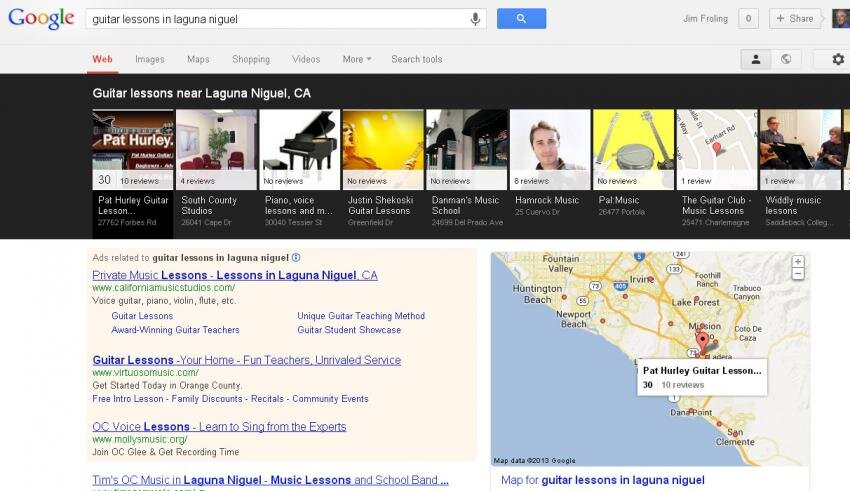Click the microphone voice search icon
Viewport: 850px width, 491px height.
pyautogui.click(x=475, y=19)
